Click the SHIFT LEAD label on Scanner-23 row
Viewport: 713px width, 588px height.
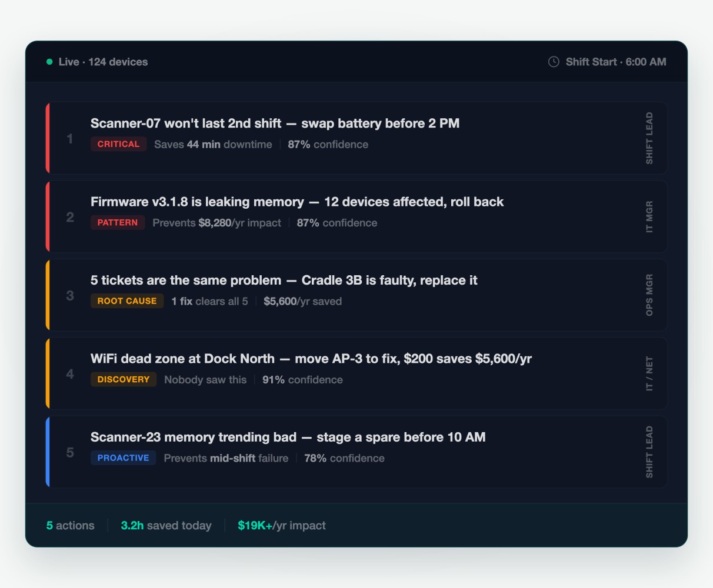tap(649, 452)
